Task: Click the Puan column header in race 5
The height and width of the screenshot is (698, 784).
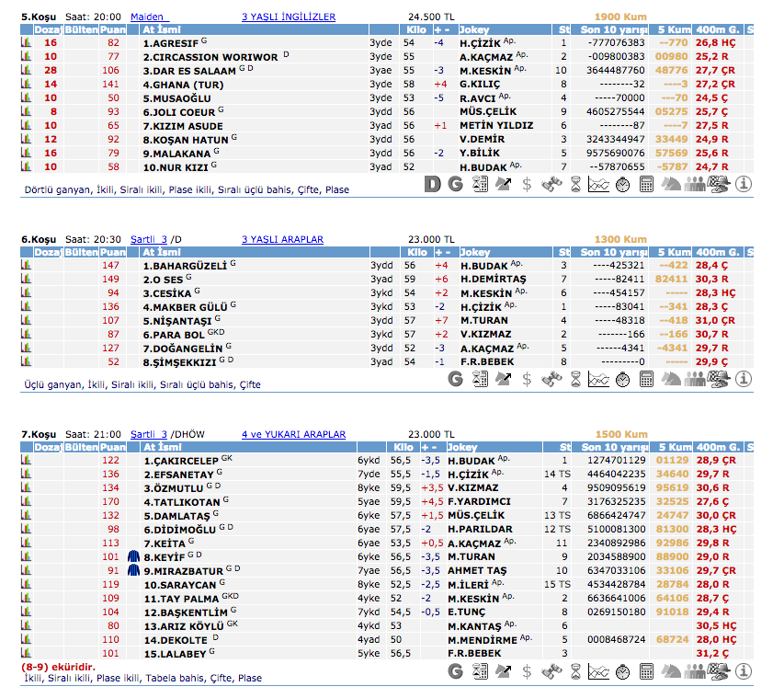Action: [x=113, y=29]
